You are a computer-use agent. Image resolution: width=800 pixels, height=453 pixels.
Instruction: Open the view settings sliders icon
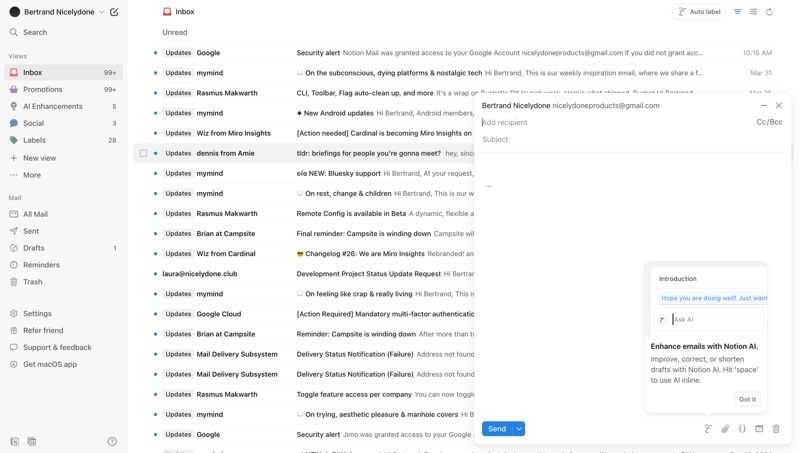[x=753, y=12]
